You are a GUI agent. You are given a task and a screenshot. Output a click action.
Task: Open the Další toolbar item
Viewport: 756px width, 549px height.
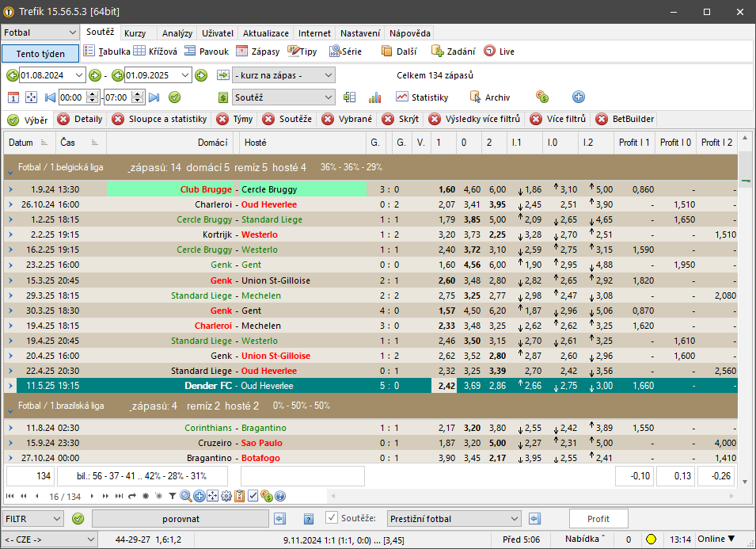pyautogui.click(x=399, y=51)
